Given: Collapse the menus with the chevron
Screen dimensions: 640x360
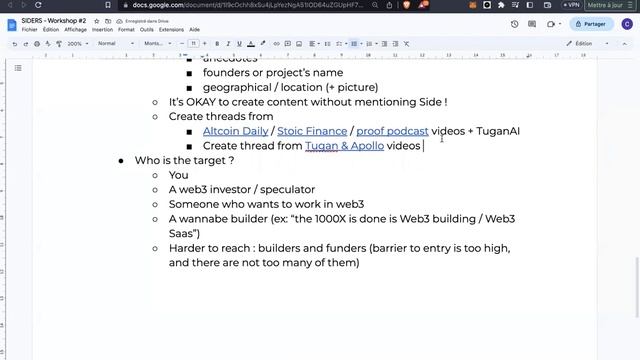Looking at the screenshot, I should (624, 44).
